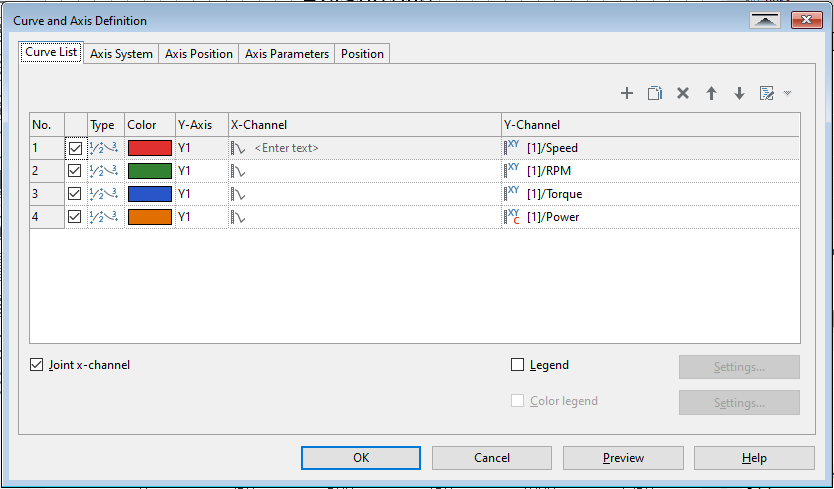834x489 pixels.
Task: Move curve up with arrow icon
Action: click(711, 93)
